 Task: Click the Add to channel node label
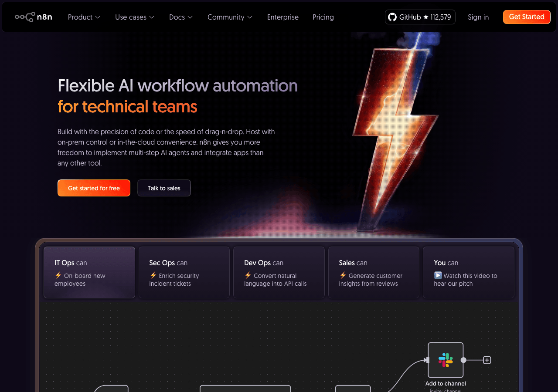pyautogui.click(x=446, y=384)
